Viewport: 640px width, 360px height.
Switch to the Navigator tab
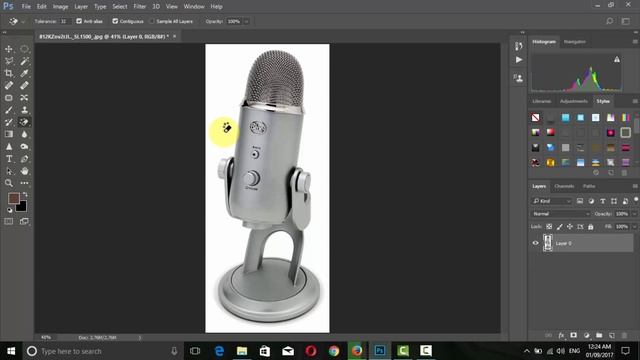574,42
